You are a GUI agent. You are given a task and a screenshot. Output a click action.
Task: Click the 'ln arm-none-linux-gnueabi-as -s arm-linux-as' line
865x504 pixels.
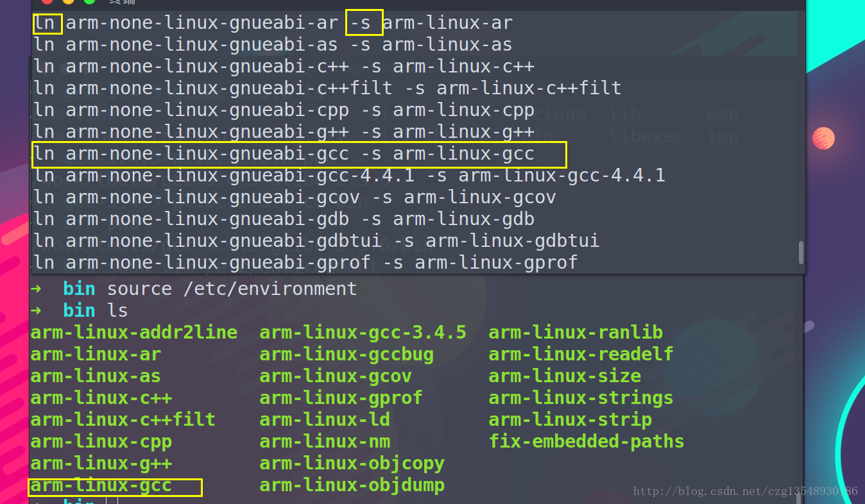(x=273, y=46)
